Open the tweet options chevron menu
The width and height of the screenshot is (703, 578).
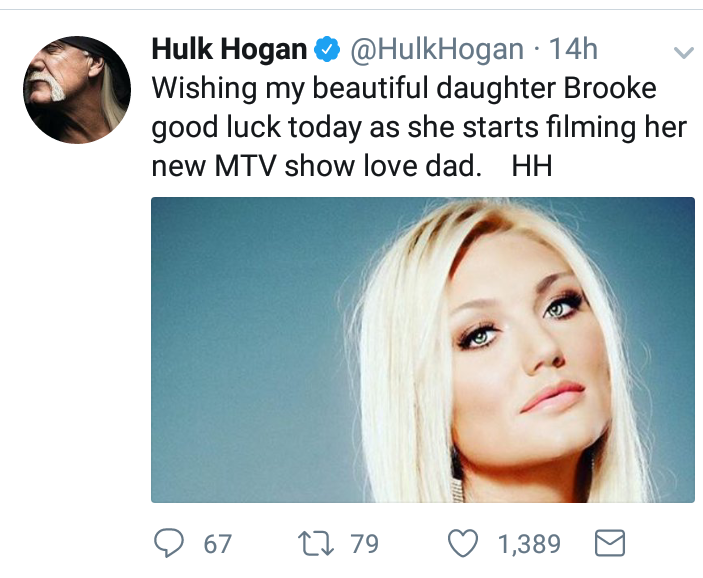click(684, 53)
